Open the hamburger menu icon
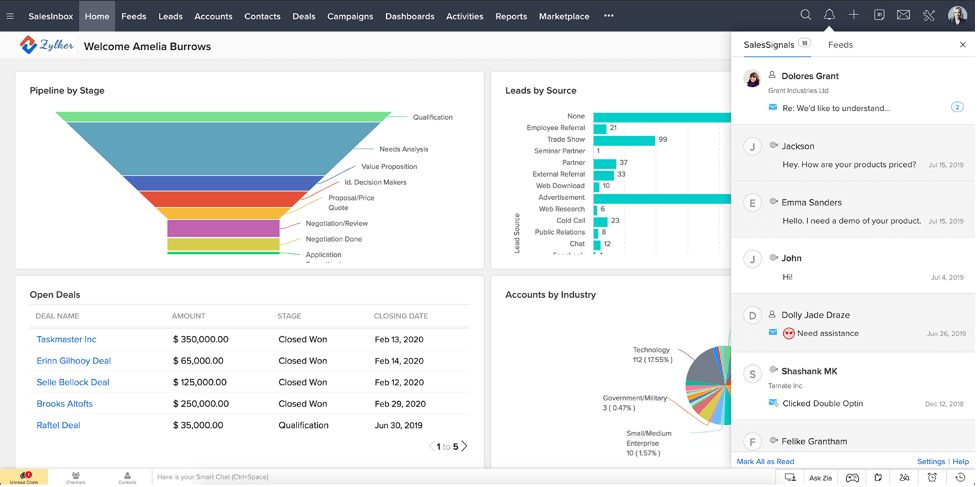 (x=9, y=16)
